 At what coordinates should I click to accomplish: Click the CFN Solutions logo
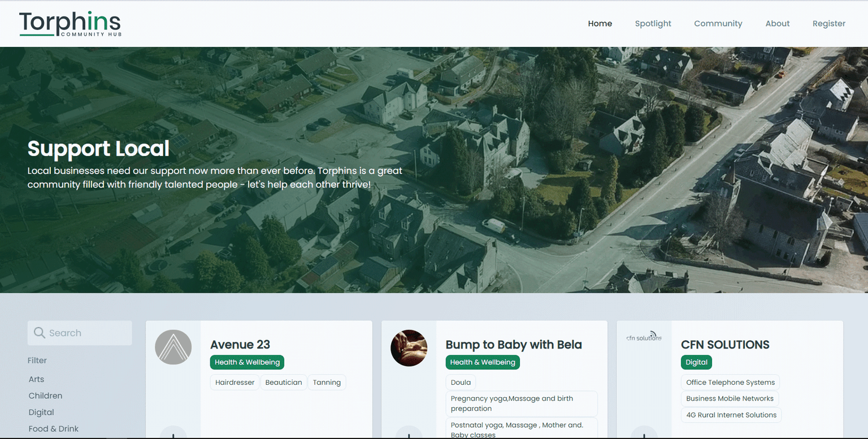point(644,337)
